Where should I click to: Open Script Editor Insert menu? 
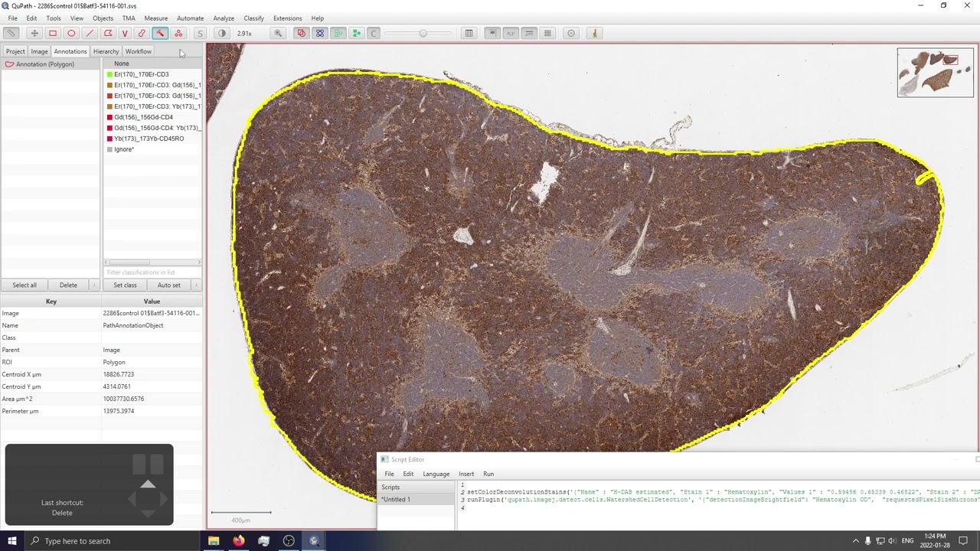point(466,474)
